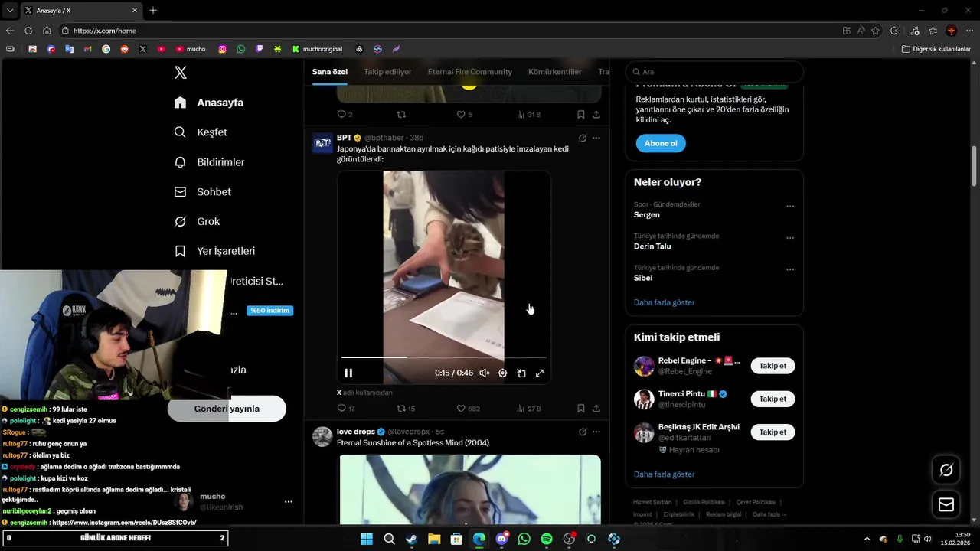
Task: Bookmark the BPT post
Action: click(581, 409)
